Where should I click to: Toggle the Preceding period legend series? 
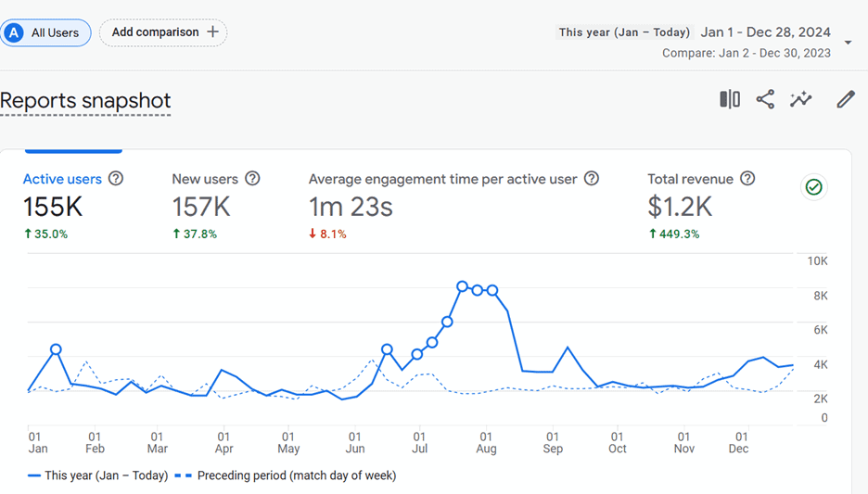[286, 475]
